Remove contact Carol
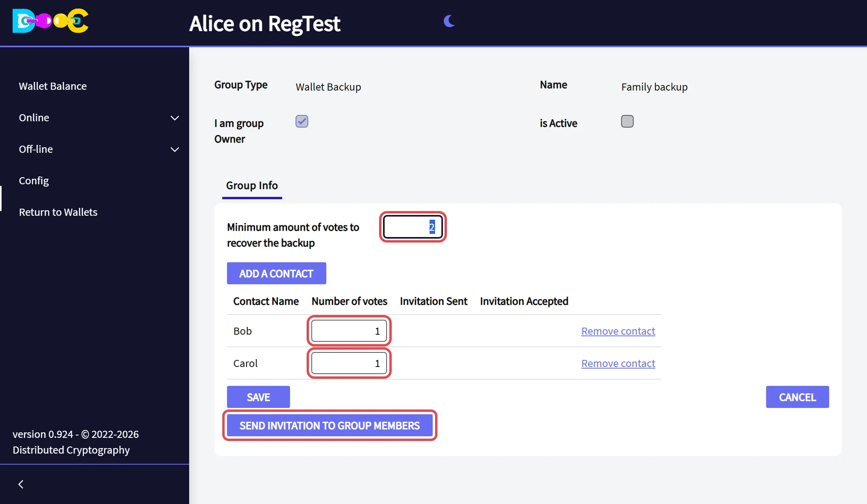Viewport: 867px width, 504px height. pos(618,363)
